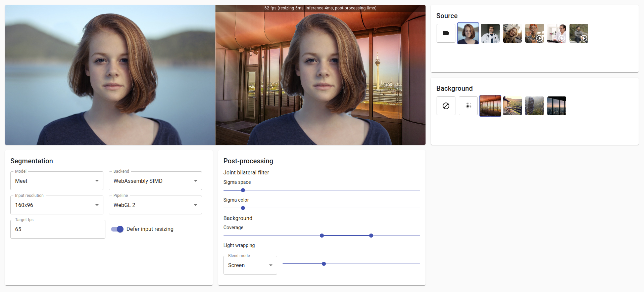Click the Sigma space slider handle
This screenshot has width=644, height=292.
243,190
